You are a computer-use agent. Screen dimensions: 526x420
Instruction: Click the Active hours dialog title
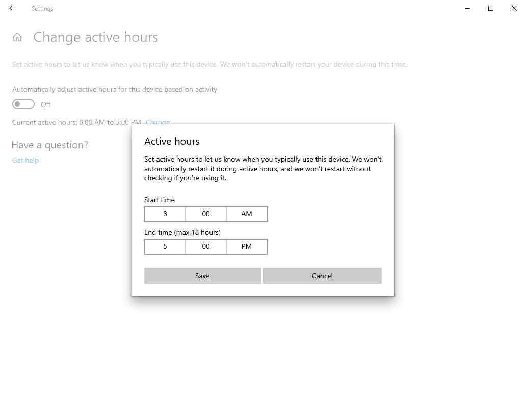coord(172,141)
